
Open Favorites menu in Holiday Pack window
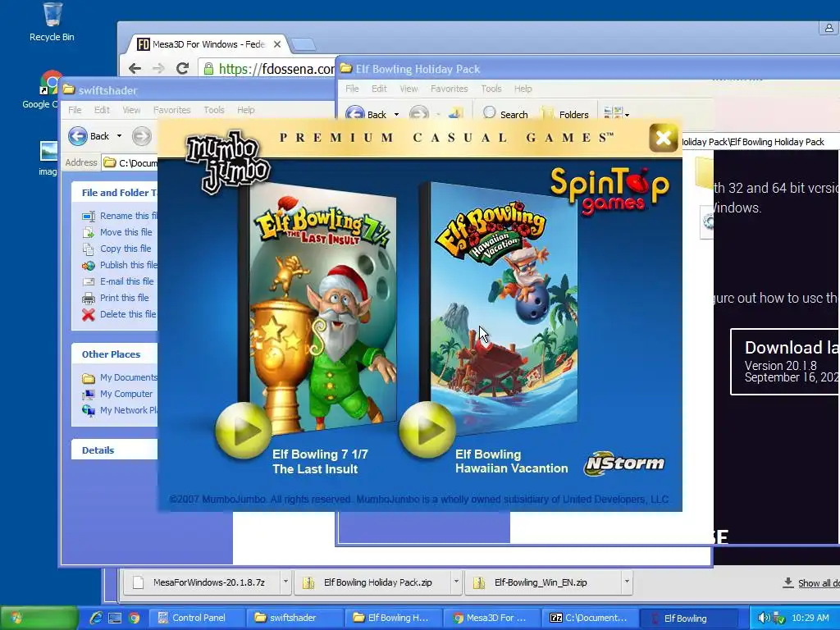coord(449,89)
